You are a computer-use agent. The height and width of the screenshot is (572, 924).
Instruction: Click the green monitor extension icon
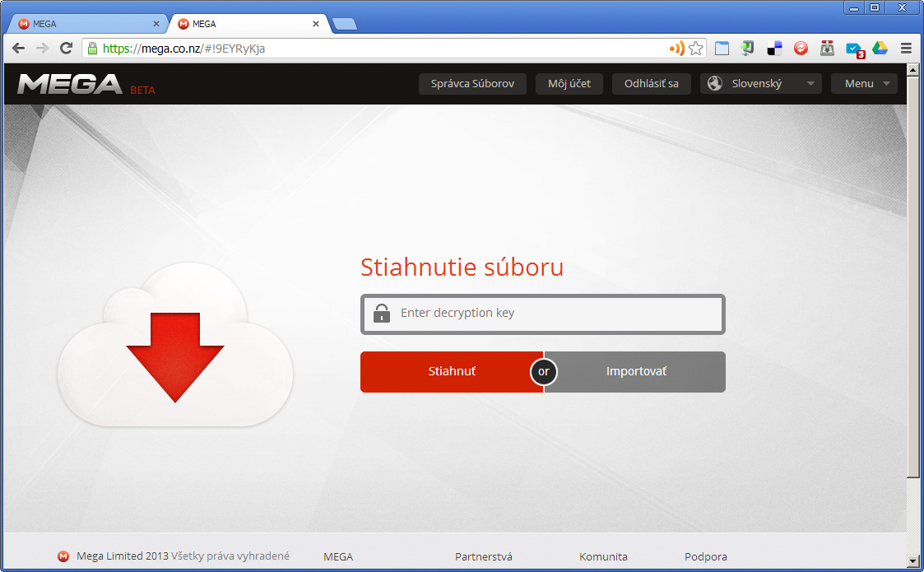(748, 49)
